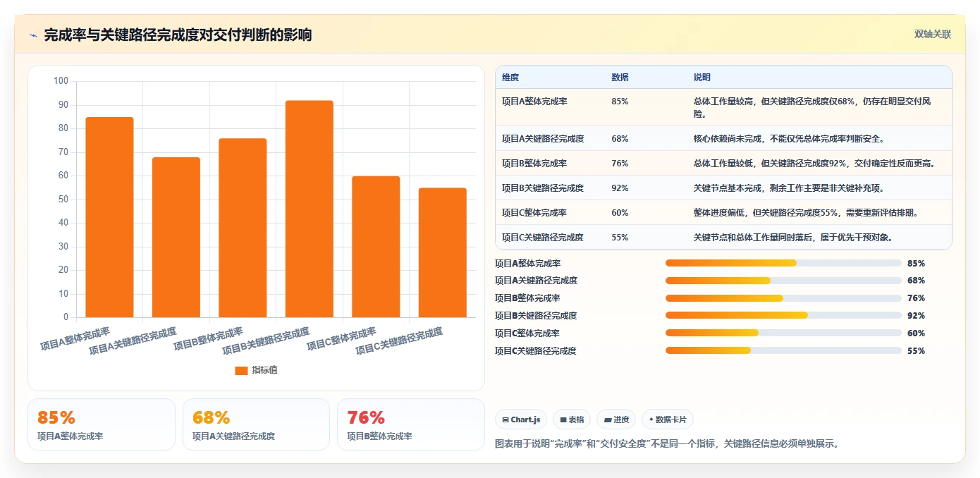Click the 说明 table column header

tap(702, 78)
